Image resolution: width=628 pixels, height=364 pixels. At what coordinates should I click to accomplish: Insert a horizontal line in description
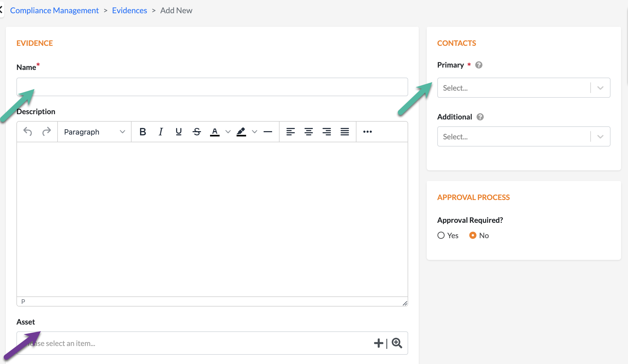268,132
